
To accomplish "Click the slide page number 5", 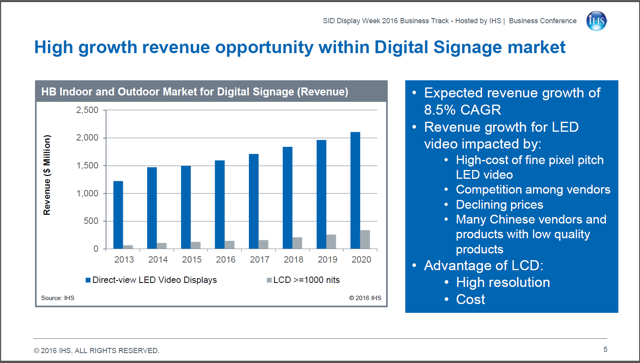I will [x=605, y=350].
